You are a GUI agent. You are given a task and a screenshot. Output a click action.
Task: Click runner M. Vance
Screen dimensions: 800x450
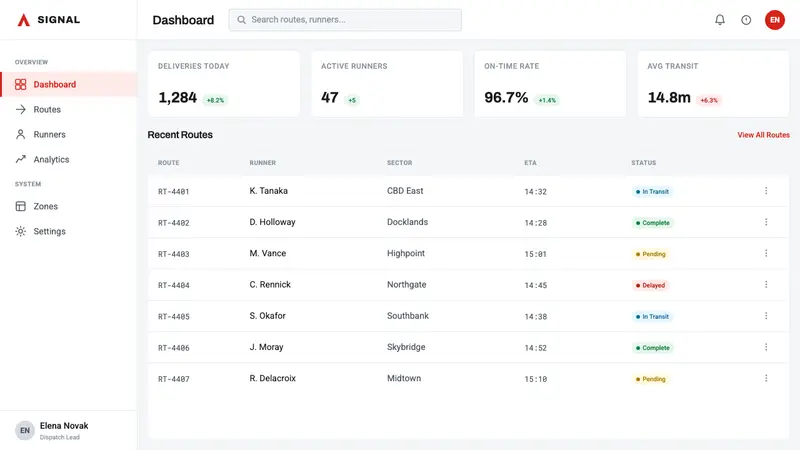pos(267,253)
